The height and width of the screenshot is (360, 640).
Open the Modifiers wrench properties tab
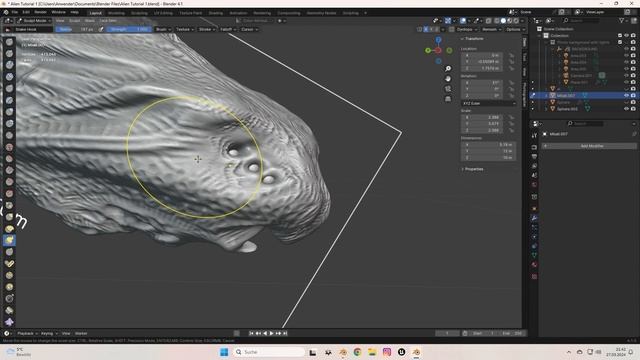click(x=534, y=218)
